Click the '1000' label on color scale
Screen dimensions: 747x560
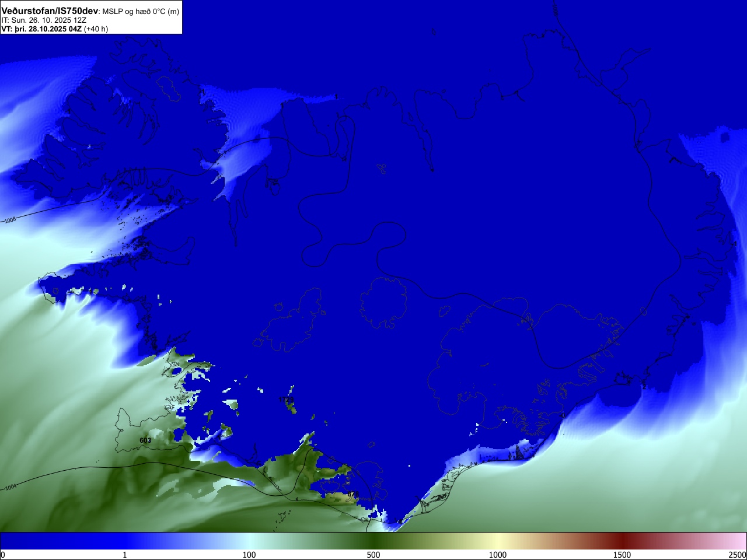click(x=498, y=555)
